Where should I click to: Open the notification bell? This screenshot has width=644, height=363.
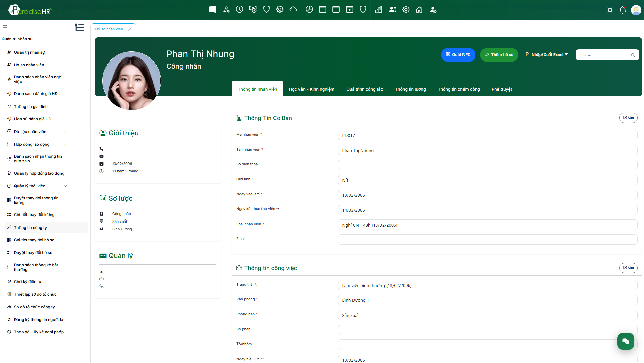(x=623, y=10)
